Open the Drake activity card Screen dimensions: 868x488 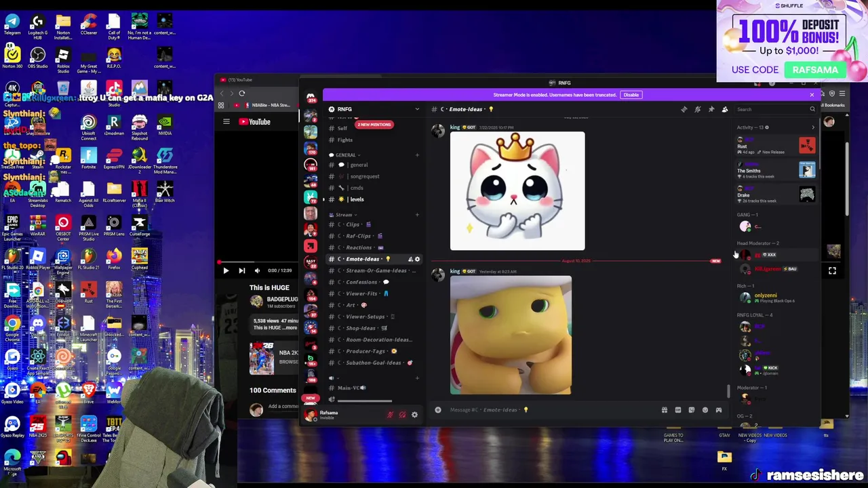click(776, 195)
